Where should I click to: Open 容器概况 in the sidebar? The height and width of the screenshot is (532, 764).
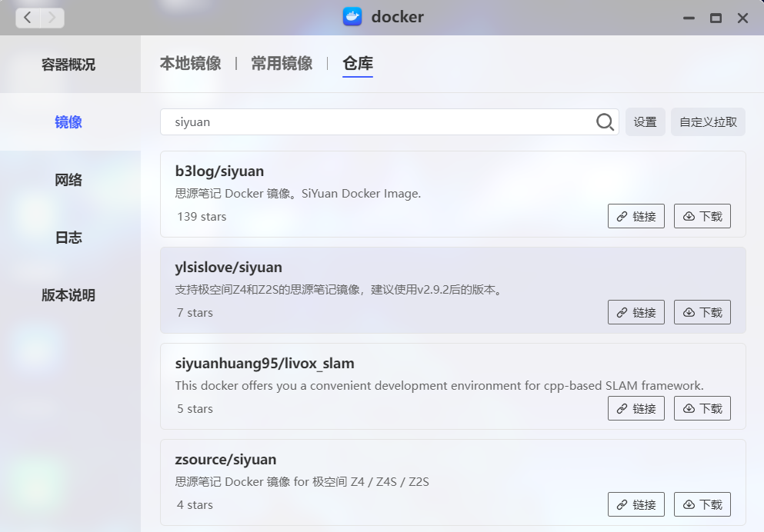point(68,65)
